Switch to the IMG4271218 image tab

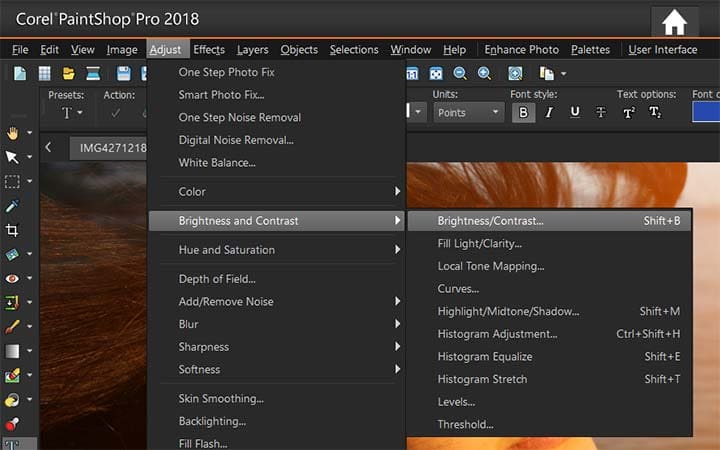coord(108,148)
